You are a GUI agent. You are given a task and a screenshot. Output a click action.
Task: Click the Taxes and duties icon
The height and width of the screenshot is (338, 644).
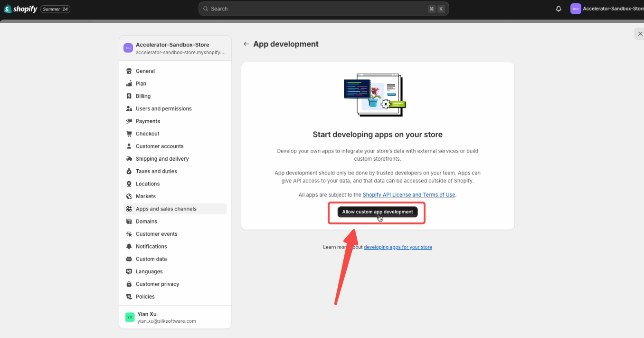[129, 172]
